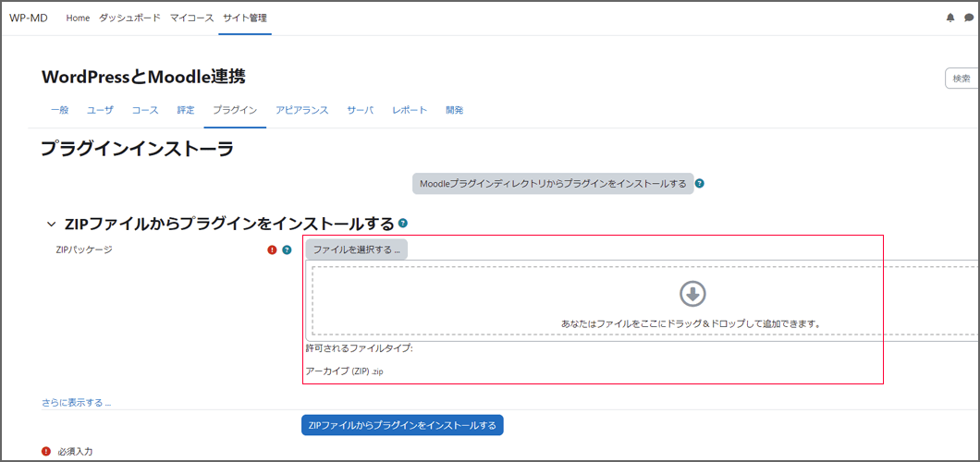Switch to the 開発 tab
The height and width of the screenshot is (462, 980).
(x=454, y=111)
